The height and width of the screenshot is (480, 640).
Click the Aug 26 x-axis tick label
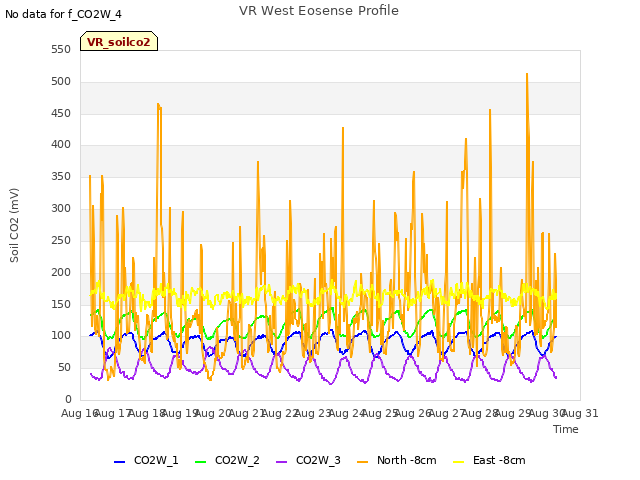414,413
